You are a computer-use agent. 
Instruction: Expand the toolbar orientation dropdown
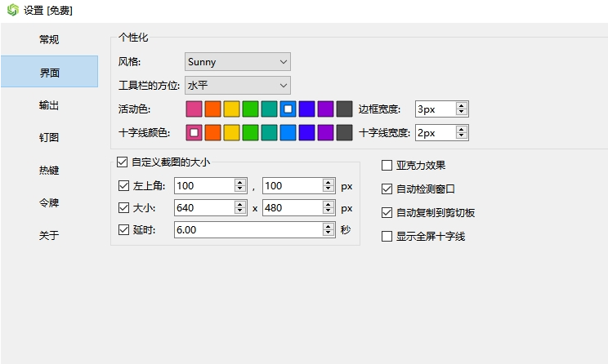pos(238,85)
